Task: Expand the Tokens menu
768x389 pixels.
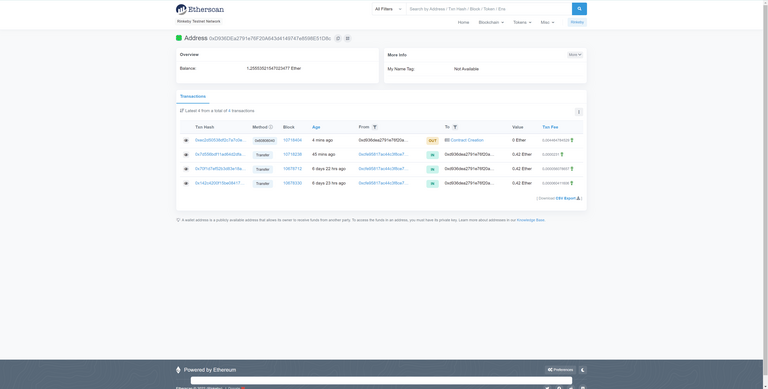Action: pos(522,23)
